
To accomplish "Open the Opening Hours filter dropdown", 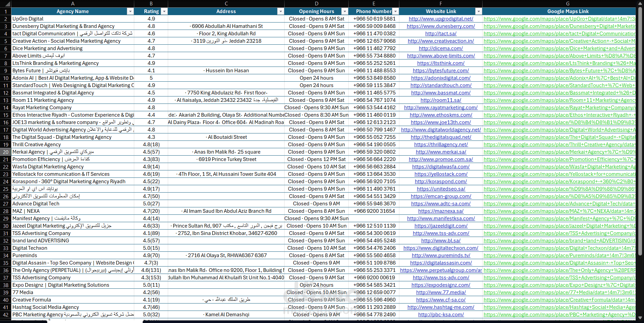I will (345, 11).
